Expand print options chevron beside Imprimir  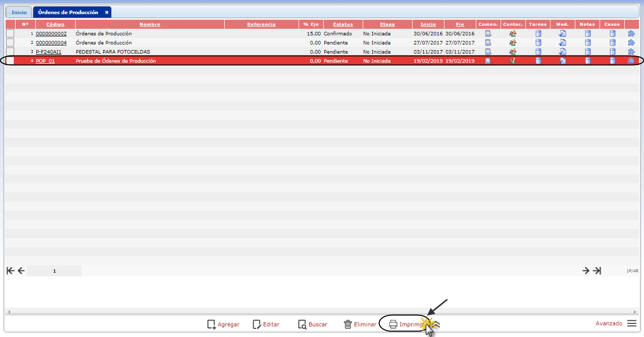click(437, 324)
